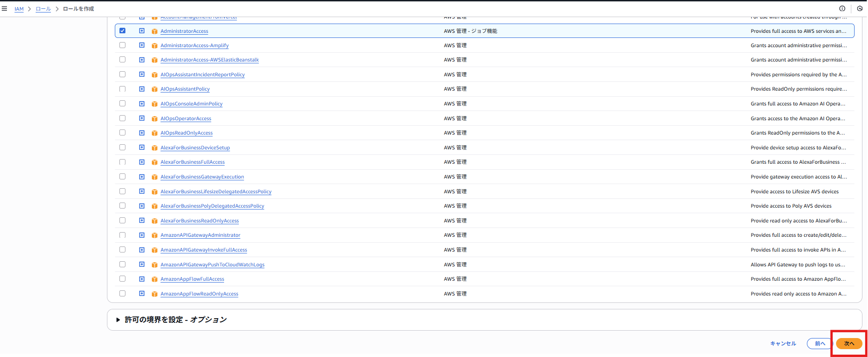Open the AdministratorAccess policy link
This screenshot has height=357, width=868.
tap(184, 31)
